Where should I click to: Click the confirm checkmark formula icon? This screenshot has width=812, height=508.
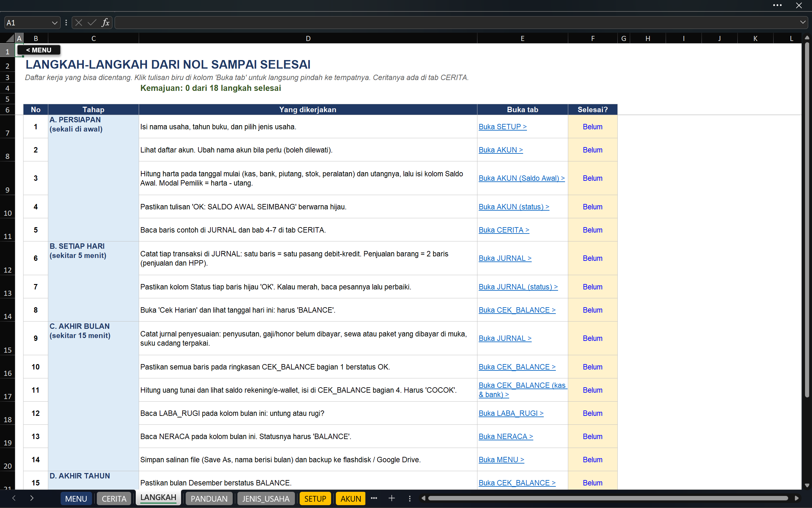[x=92, y=23]
